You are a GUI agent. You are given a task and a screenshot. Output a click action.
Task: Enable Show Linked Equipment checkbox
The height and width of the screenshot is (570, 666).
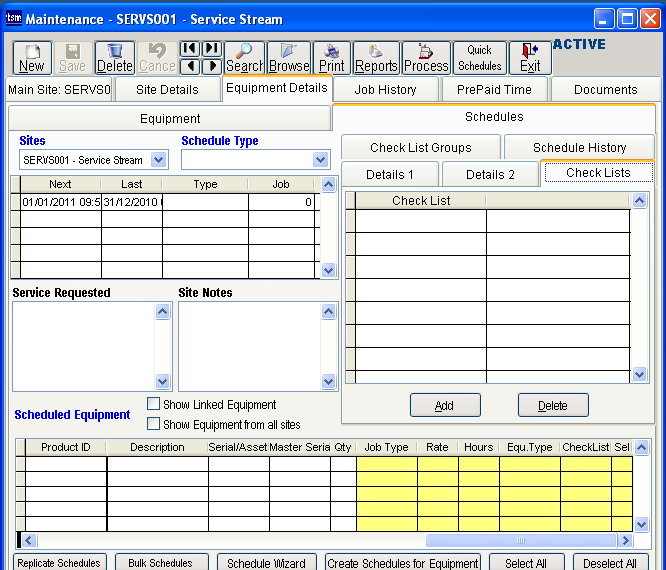pos(154,404)
